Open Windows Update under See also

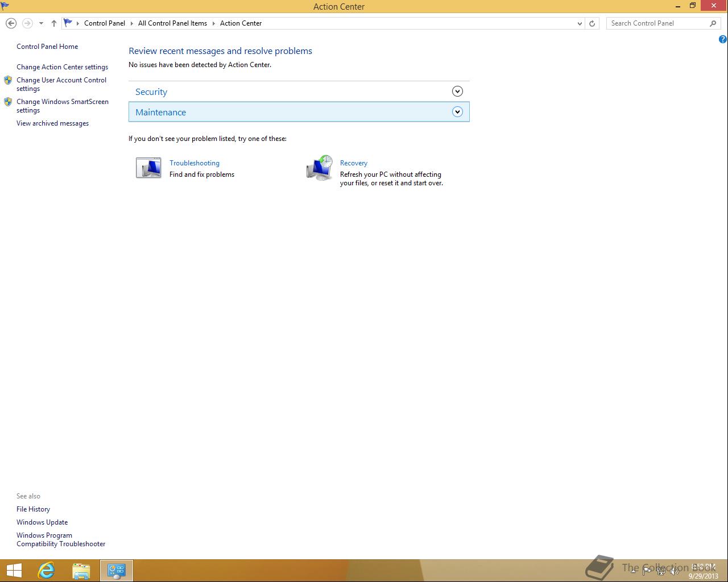(x=42, y=522)
